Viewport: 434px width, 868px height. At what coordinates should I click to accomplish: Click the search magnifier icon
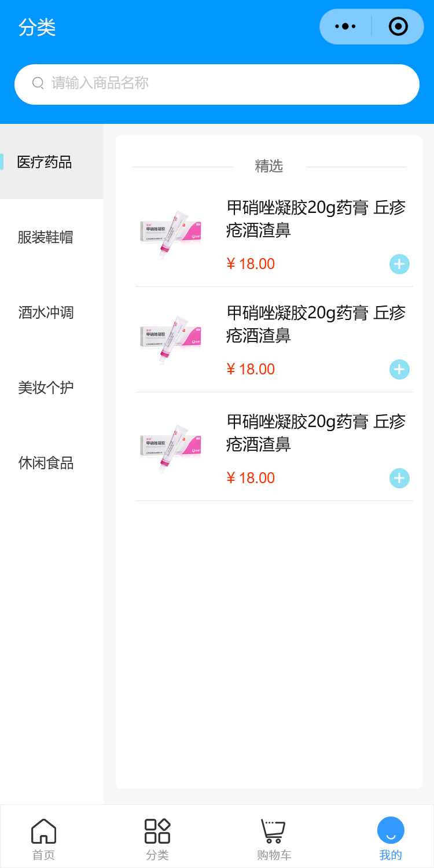tap(38, 83)
